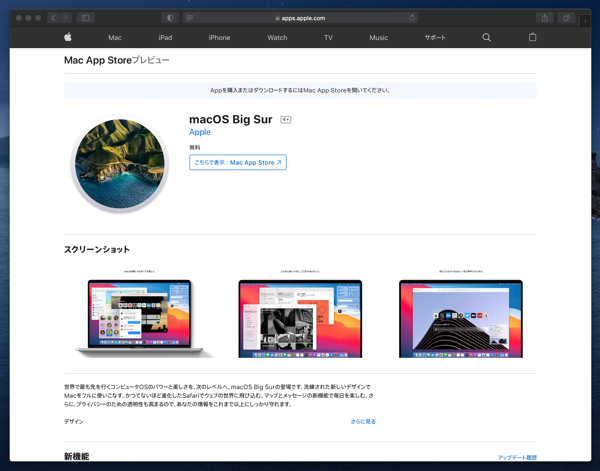The height and width of the screenshot is (471, 600).
Task: Click the 無料 price label
Action: tap(195, 147)
